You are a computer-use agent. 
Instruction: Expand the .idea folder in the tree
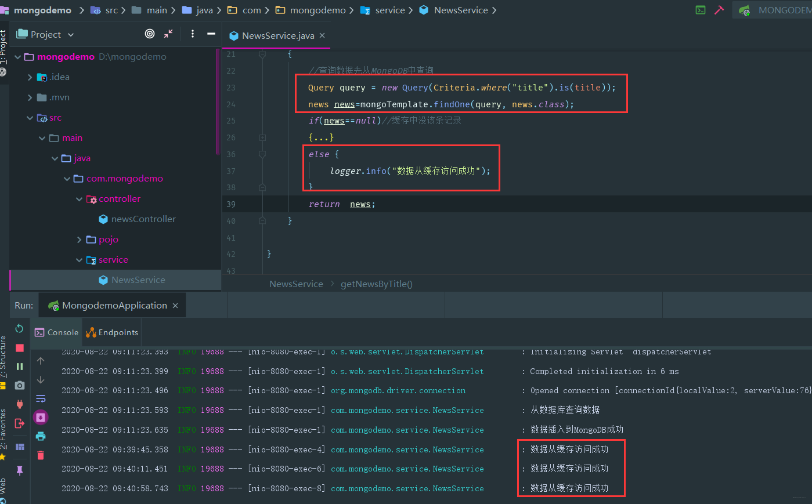[30, 77]
